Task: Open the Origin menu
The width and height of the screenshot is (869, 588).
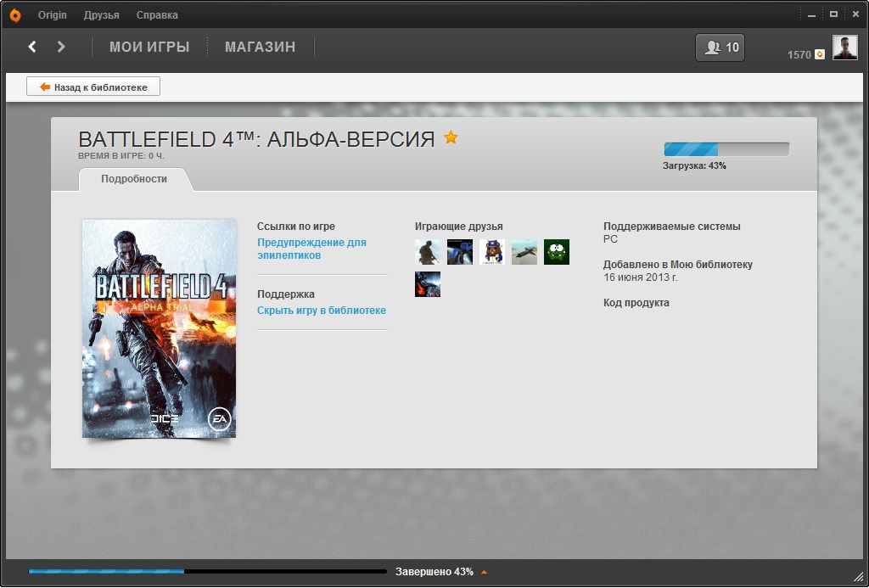Action: point(52,15)
